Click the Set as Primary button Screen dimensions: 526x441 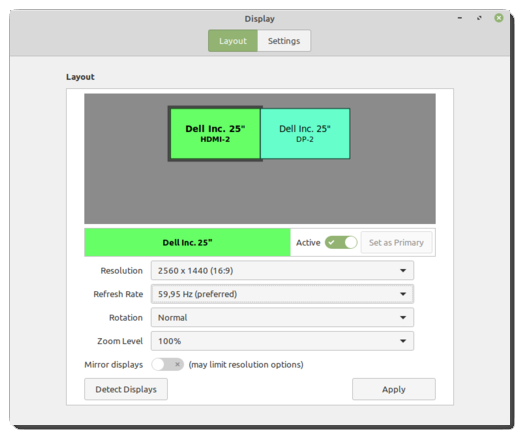(396, 242)
